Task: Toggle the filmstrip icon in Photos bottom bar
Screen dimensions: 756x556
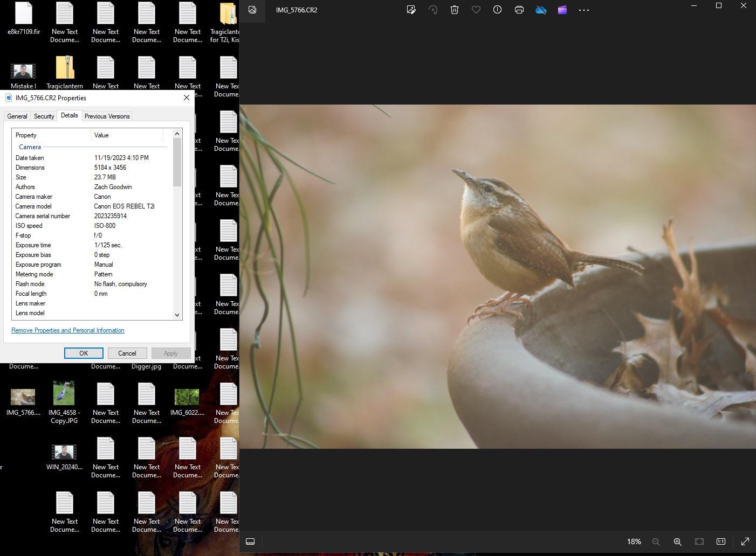Action: click(250, 541)
